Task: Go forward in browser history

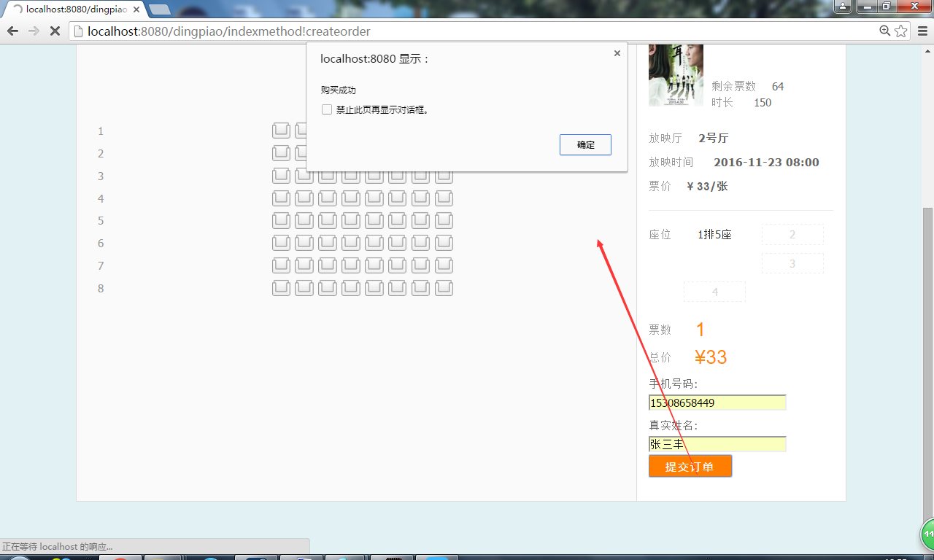Action: pyautogui.click(x=34, y=31)
